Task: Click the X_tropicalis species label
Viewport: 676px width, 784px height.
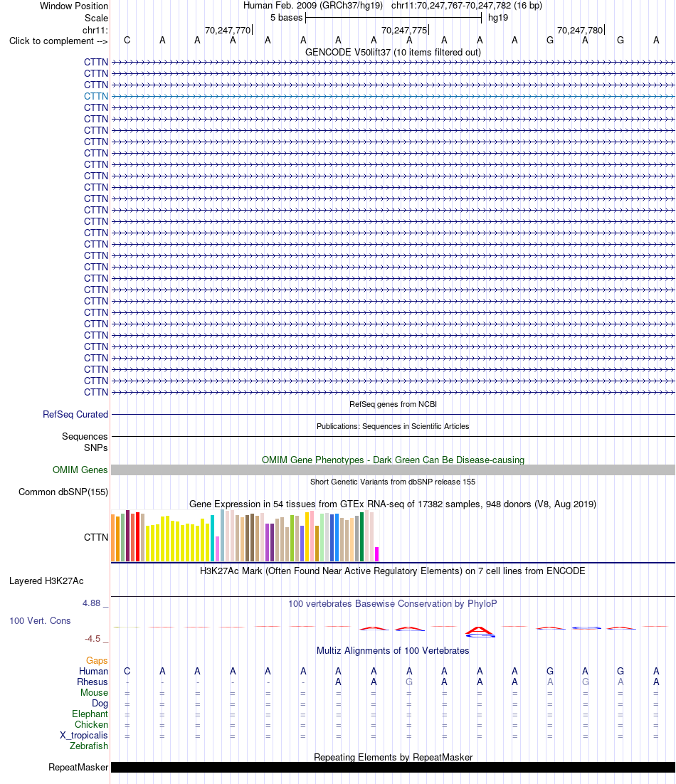Action: point(84,735)
